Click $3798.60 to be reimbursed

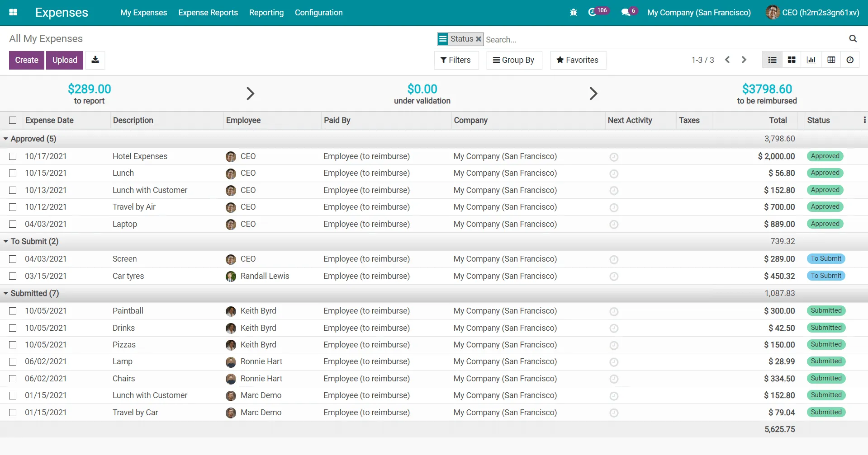(x=767, y=94)
